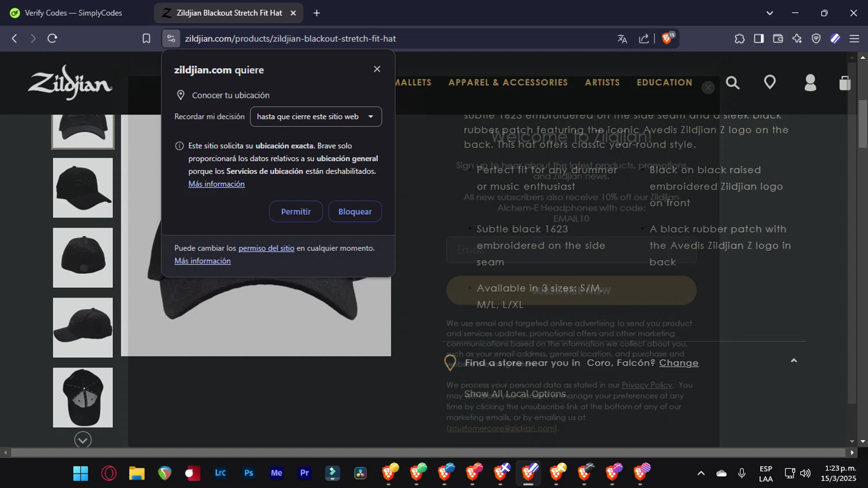Open MALLETS menu item
Screen dimensions: 868x488
click(x=413, y=82)
